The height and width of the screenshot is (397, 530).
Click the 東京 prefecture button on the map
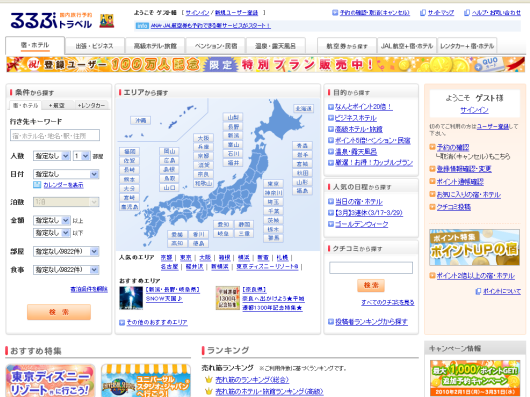(273, 183)
